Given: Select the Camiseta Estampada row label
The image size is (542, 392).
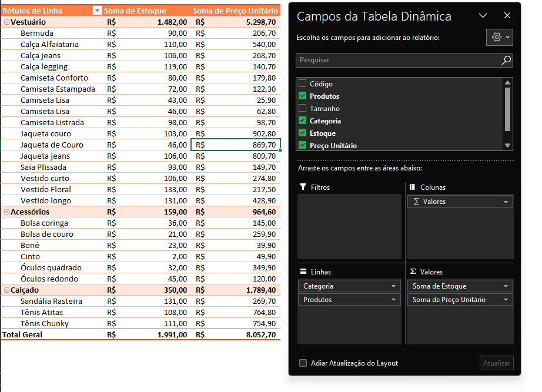Looking at the screenshot, I should click(58, 89).
